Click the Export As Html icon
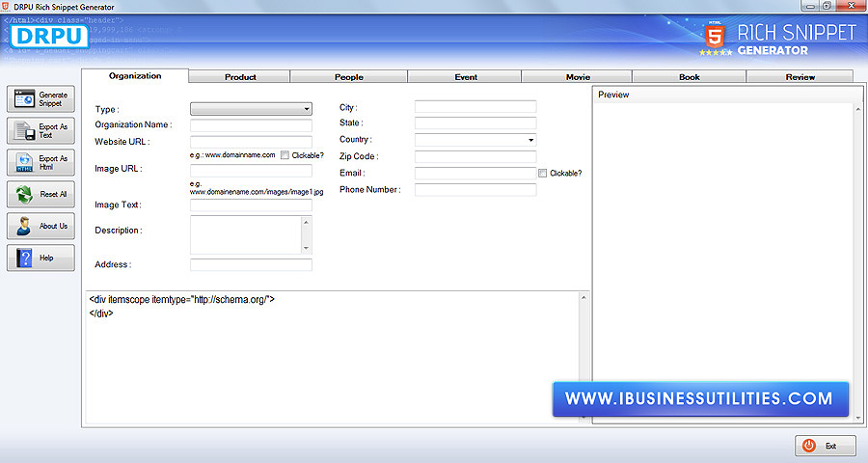Viewport: 868px width, 463px height. 24,163
